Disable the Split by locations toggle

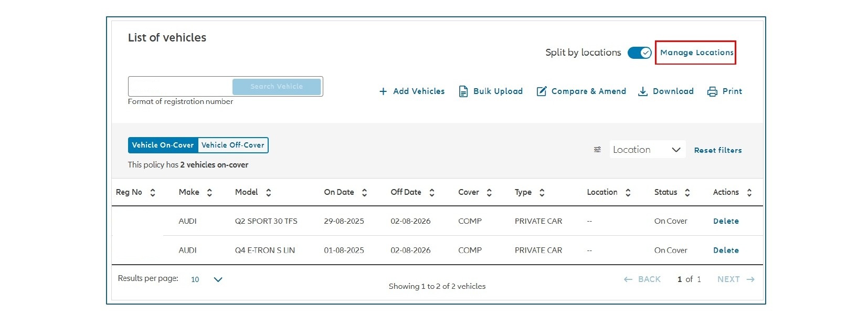pyautogui.click(x=640, y=53)
